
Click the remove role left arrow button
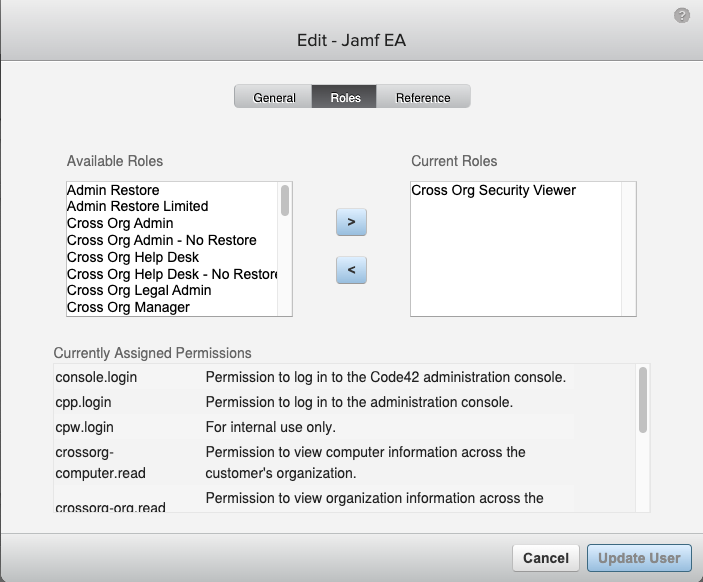[x=351, y=270]
